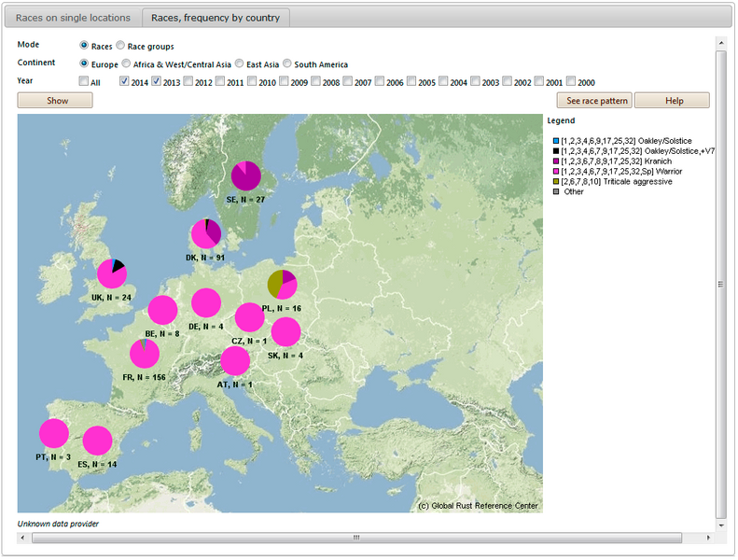Select East Asia continent radio button

point(240,63)
